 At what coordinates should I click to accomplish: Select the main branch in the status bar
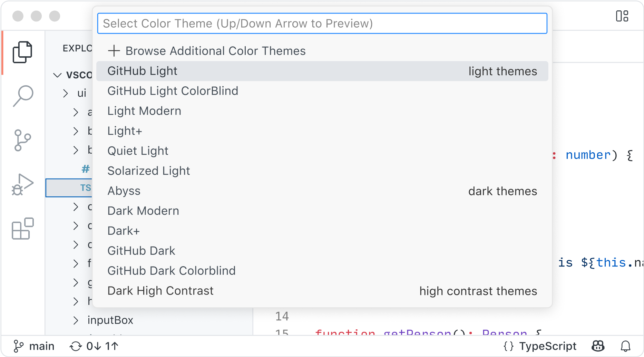34,346
